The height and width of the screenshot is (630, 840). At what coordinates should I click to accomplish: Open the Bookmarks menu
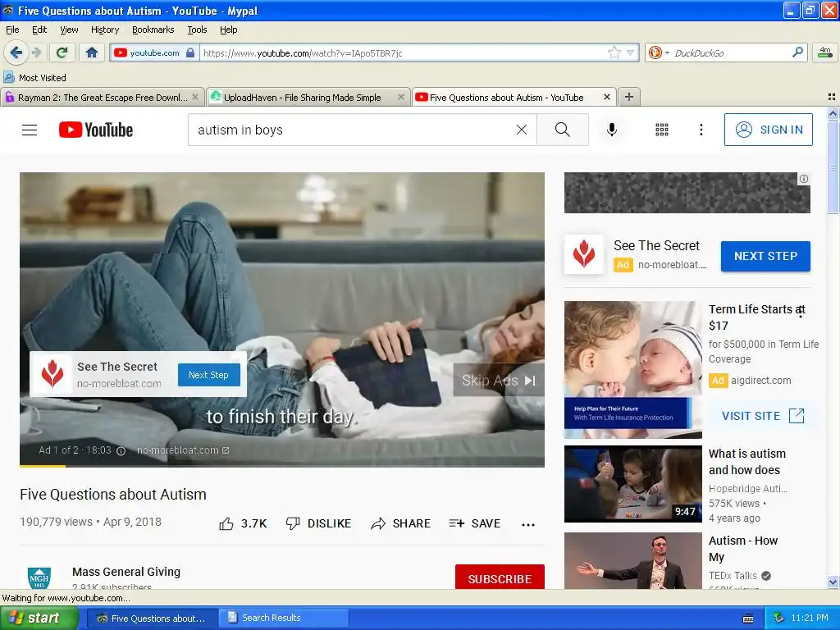(x=153, y=30)
